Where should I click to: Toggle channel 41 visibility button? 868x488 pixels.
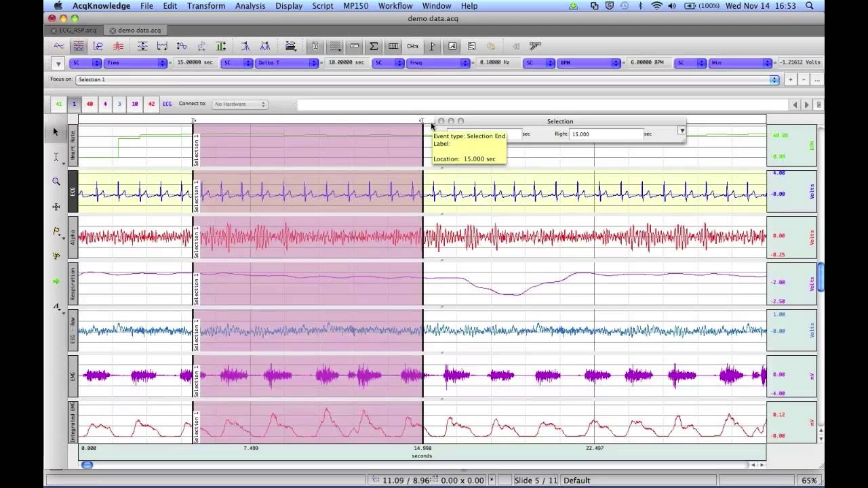[59, 104]
